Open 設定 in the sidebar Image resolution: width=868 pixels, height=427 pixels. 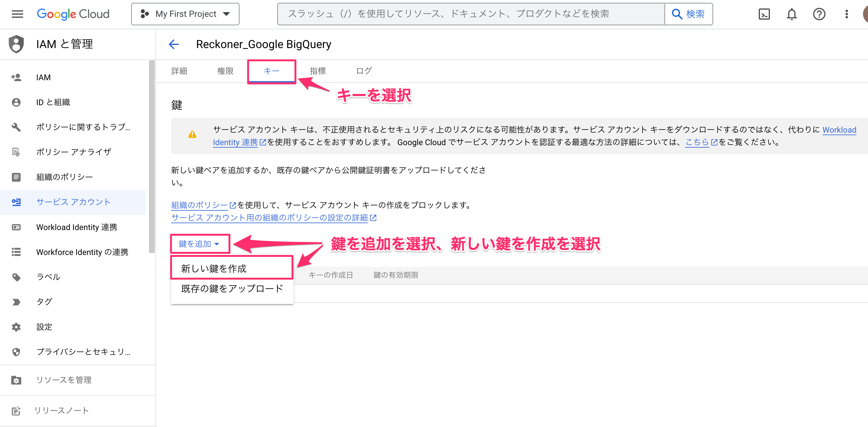tap(73, 327)
